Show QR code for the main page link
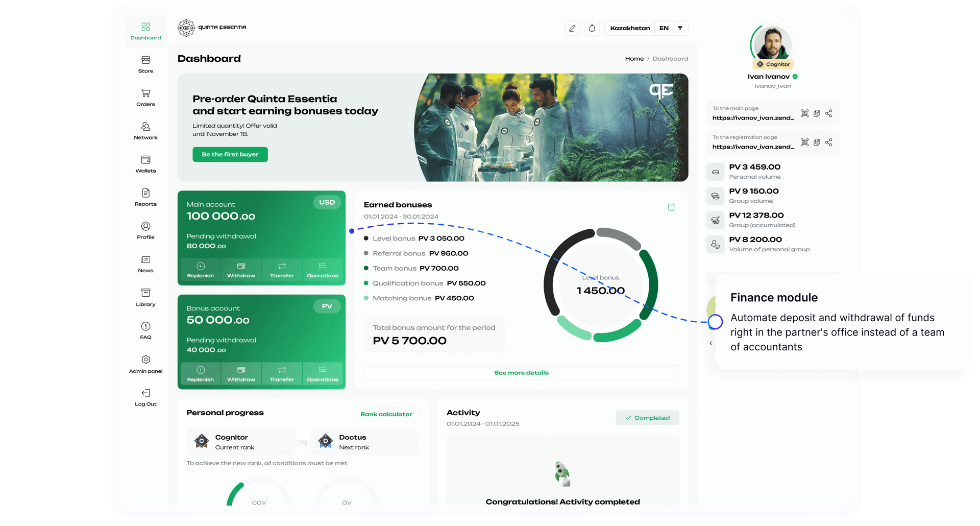 point(805,113)
